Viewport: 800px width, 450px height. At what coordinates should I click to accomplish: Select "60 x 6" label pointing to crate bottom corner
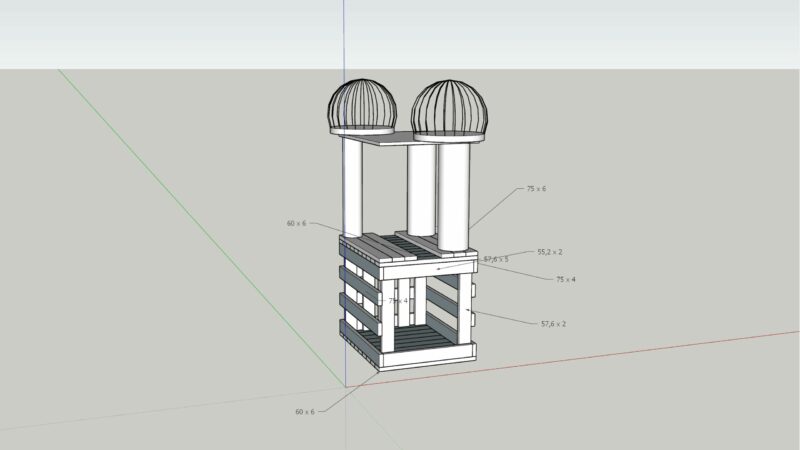point(305,412)
